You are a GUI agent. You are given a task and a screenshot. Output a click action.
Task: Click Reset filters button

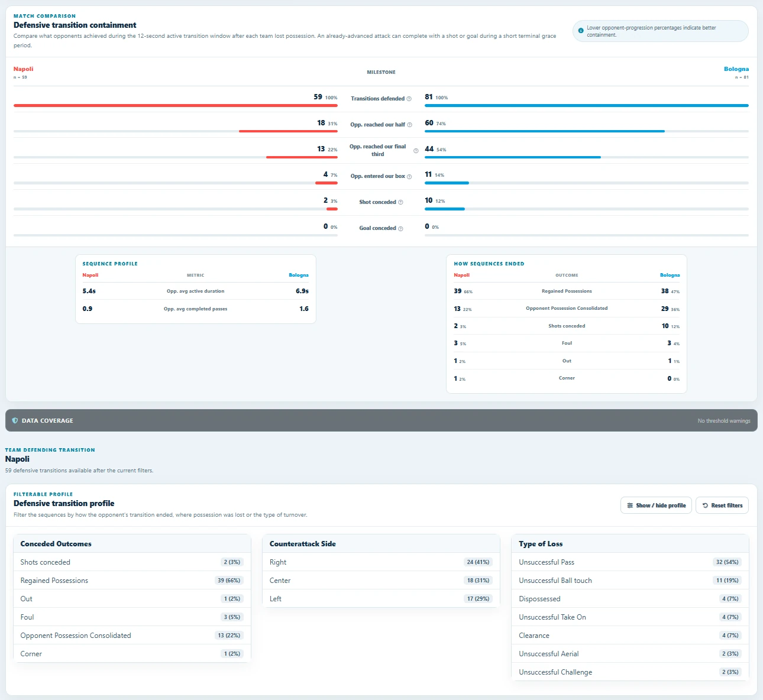[x=722, y=505]
